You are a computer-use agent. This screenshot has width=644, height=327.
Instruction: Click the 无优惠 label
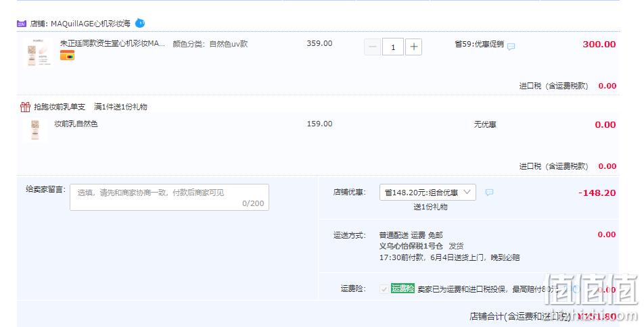[x=485, y=124]
